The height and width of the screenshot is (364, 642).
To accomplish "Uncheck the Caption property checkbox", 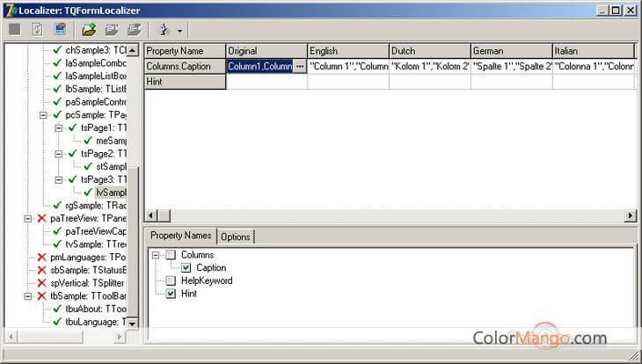I will pyautogui.click(x=186, y=268).
